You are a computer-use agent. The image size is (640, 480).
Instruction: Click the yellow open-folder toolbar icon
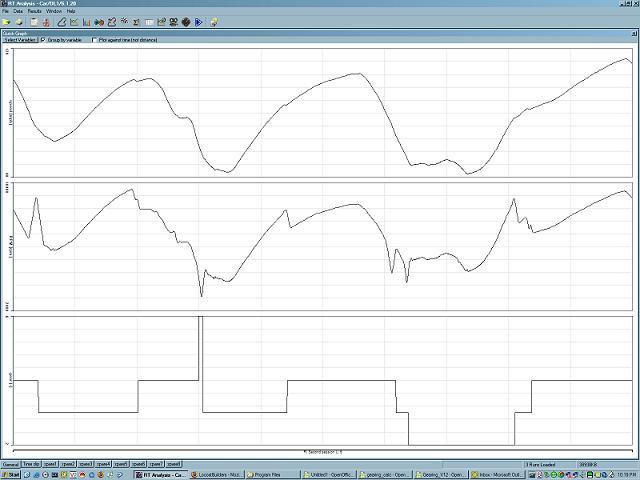coord(6,21)
